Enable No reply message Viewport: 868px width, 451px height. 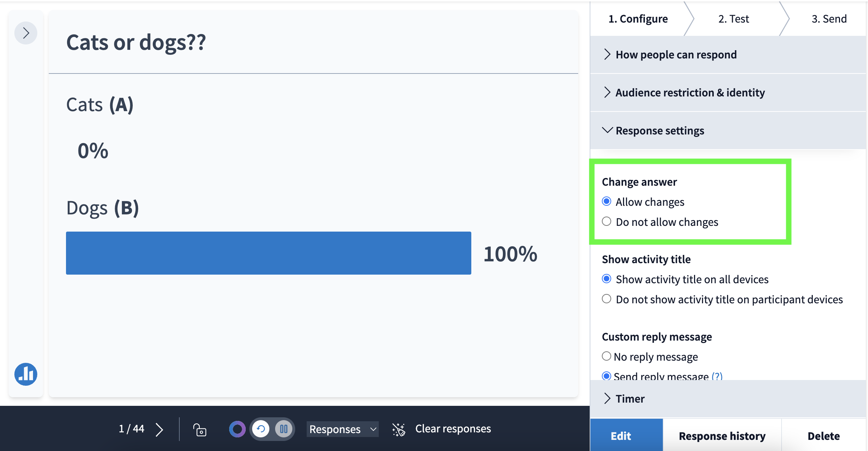607,356
